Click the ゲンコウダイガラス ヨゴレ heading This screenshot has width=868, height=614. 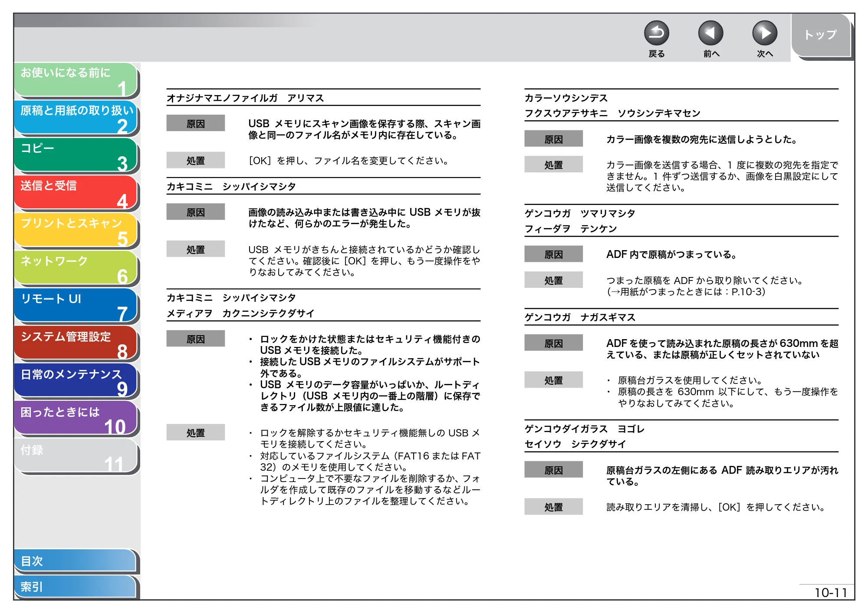(585, 429)
